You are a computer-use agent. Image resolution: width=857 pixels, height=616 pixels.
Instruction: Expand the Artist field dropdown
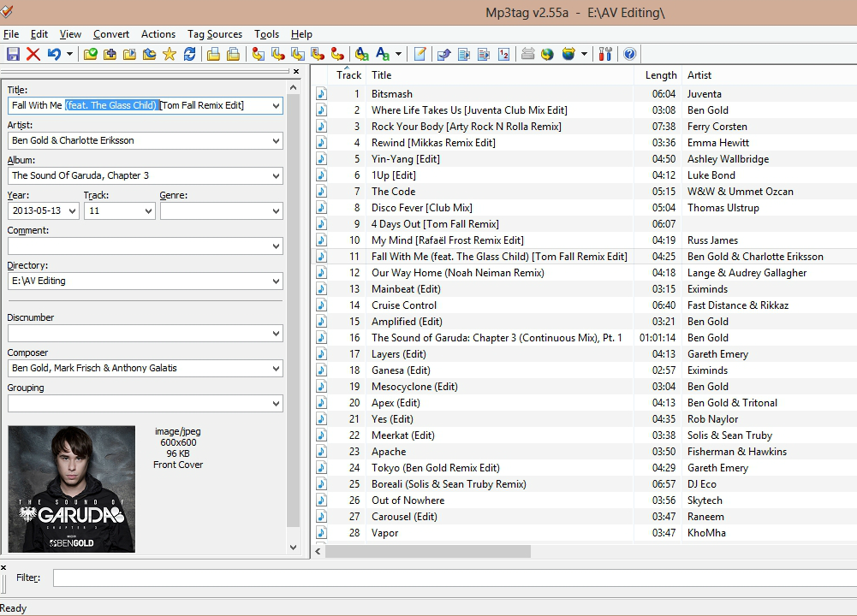coord(276,141)
